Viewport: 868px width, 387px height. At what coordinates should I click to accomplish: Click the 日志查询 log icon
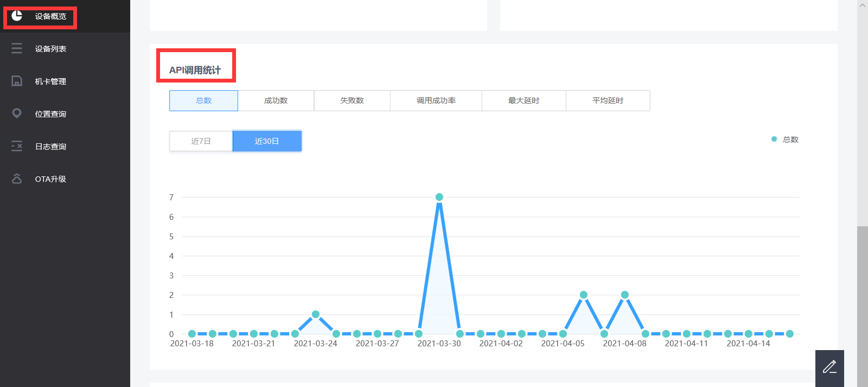(17, 146)
